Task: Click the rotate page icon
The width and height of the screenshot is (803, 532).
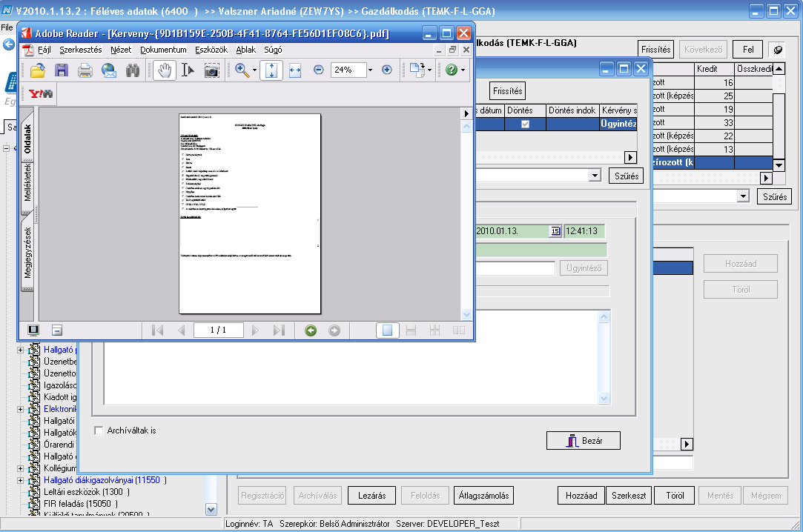Action: pos(417,70)
